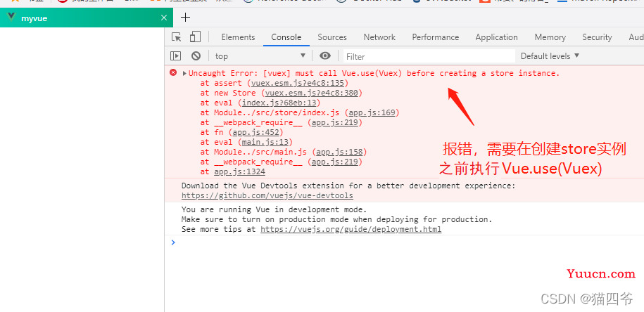Open app.js:158 source link
Screen dimensions: 644x312
339,152
